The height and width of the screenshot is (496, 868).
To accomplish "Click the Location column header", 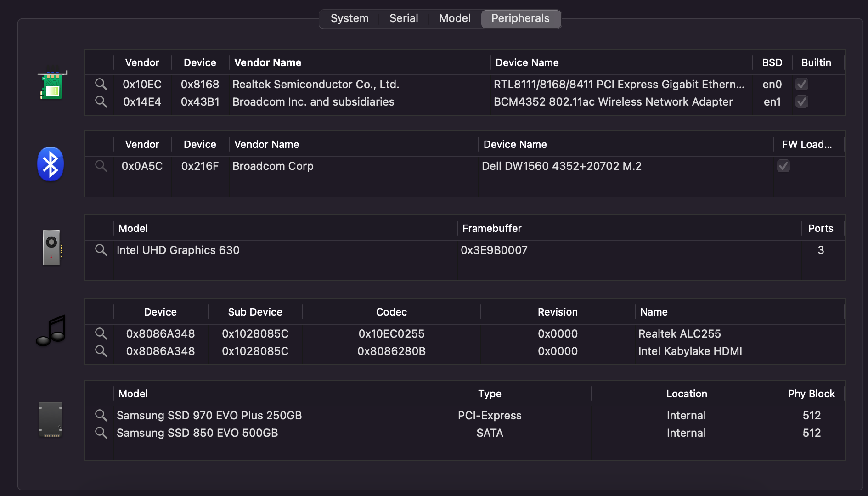I will point(687,394).
